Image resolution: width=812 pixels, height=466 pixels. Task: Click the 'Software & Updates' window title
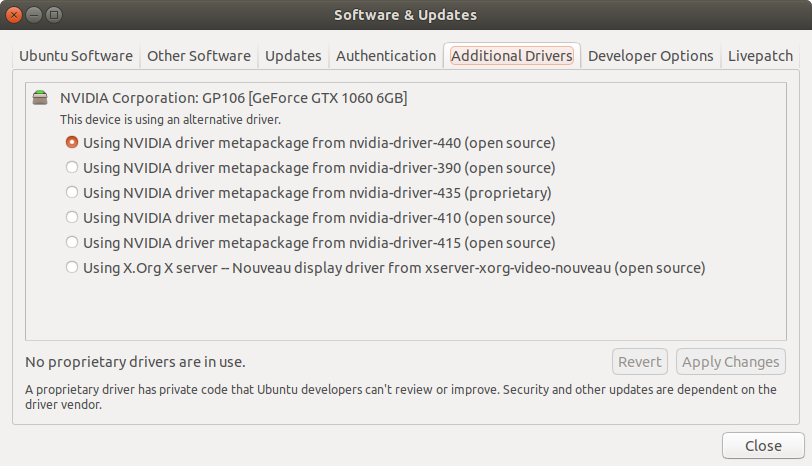tap(405, 14)
